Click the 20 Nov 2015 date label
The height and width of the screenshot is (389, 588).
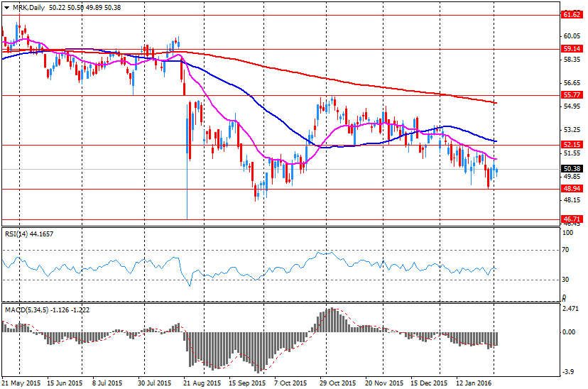(384, 383)
